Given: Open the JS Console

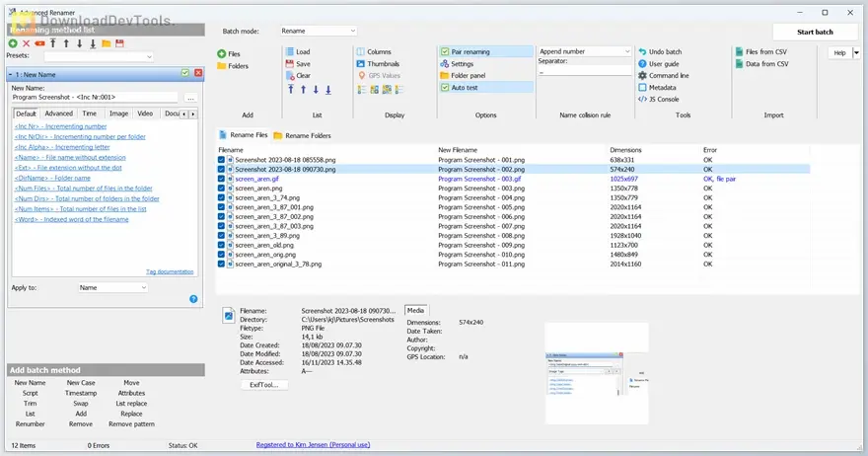Looking at the screenshot, I should tap(659, 99).
